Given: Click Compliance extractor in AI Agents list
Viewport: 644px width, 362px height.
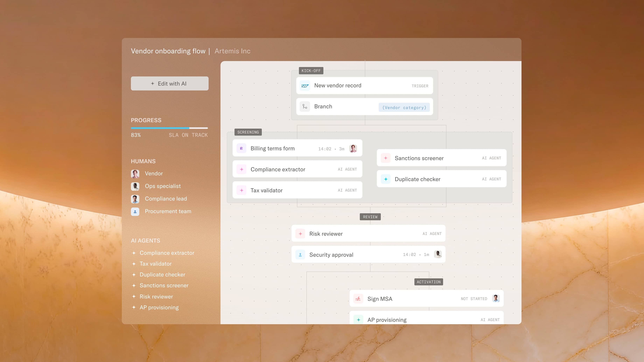Looking at the screenshot, I should click(167, 253).
